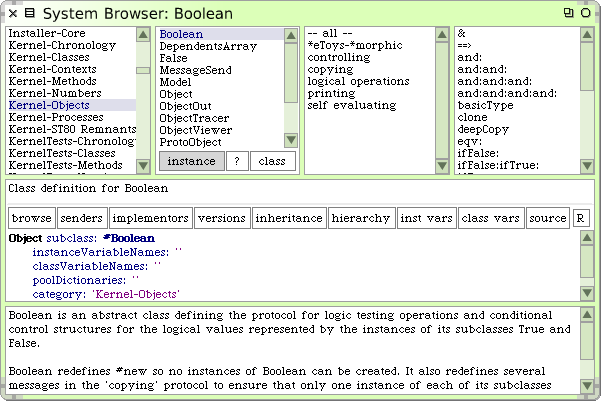Switch to instance side view
The width and height of the screenshot is (601, 401).
point(190,161)
